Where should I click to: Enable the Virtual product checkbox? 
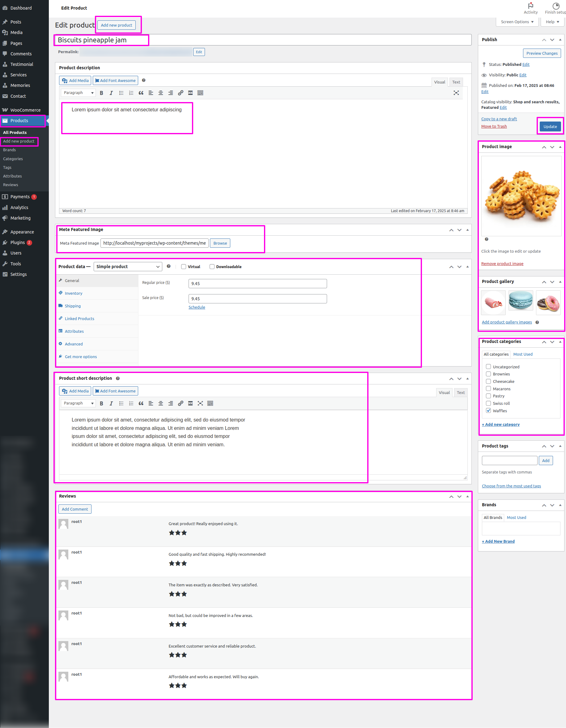coord(184,267)
